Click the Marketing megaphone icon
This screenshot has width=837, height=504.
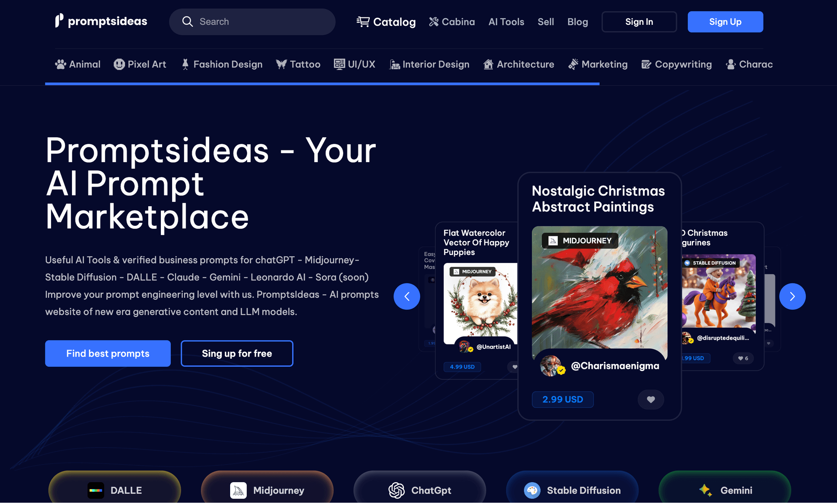(x=573, y=64)
